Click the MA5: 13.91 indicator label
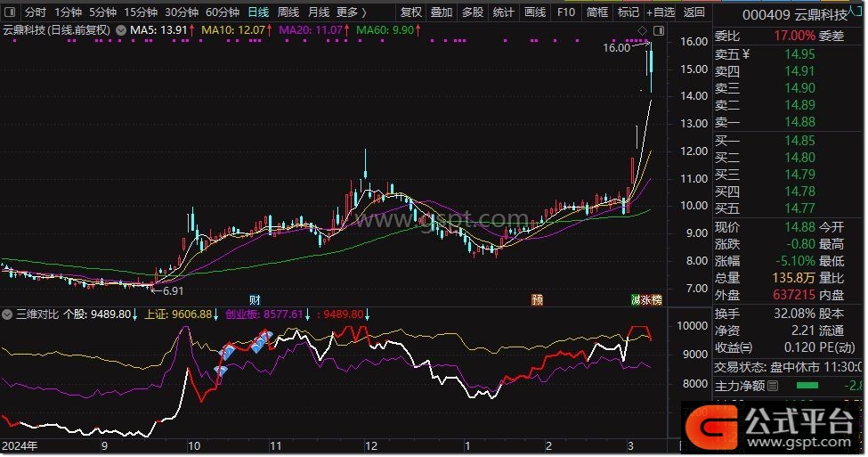Viewport: 868px width, 457px height. coord(158,30)
